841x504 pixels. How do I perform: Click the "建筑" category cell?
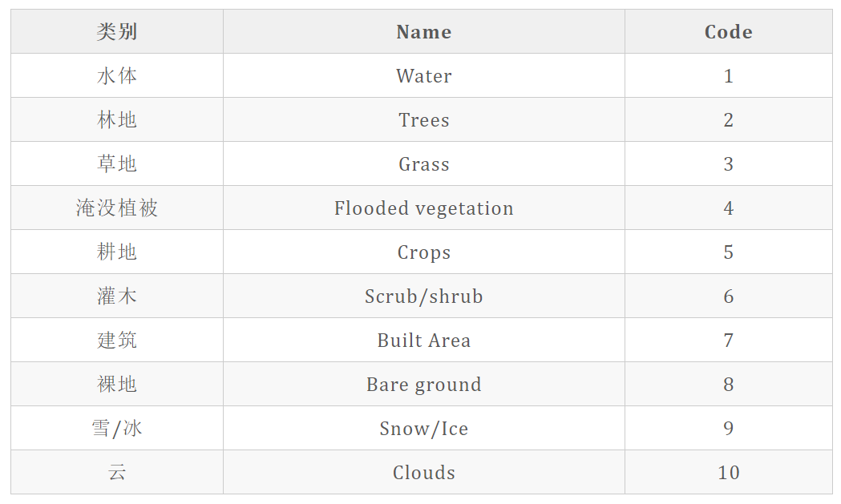(x=117, y=341)
